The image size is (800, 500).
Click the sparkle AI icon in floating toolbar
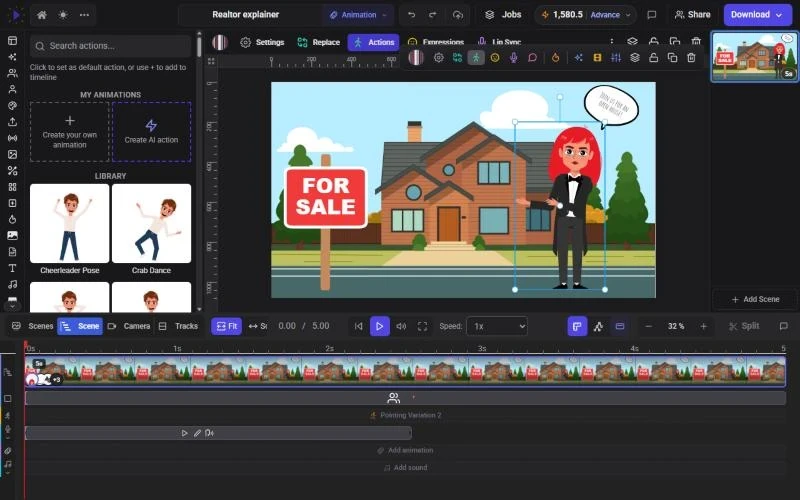tap(579, 58)
